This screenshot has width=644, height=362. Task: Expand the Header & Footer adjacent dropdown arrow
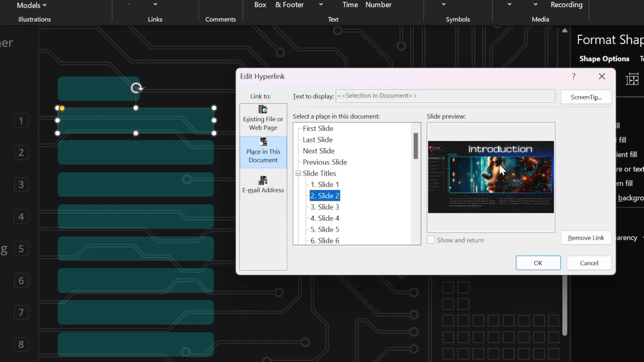[x=321, y=4]
